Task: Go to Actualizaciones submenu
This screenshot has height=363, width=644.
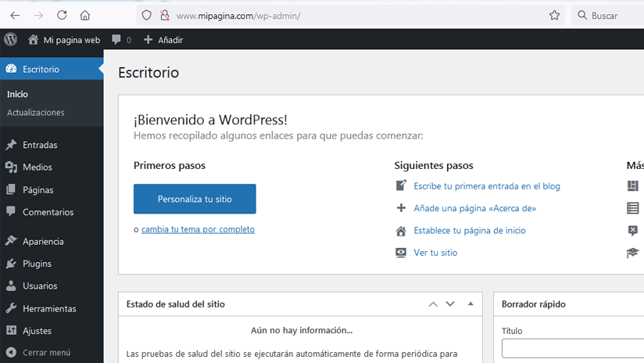Action: click(36, 112)
